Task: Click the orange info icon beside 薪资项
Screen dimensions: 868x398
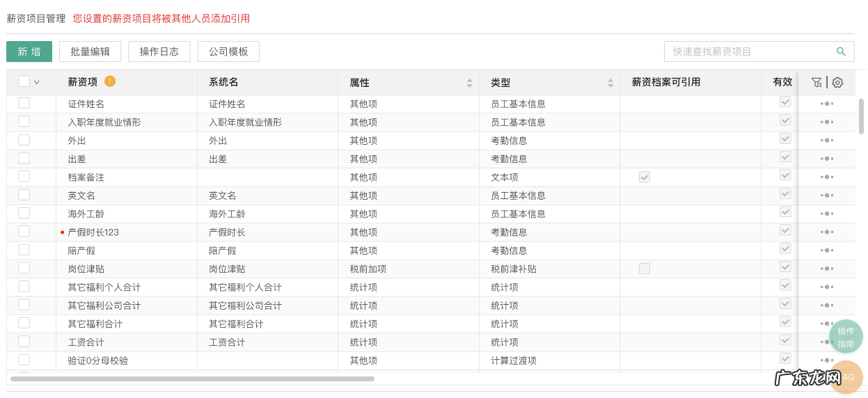Action: [x=110, y=81]
